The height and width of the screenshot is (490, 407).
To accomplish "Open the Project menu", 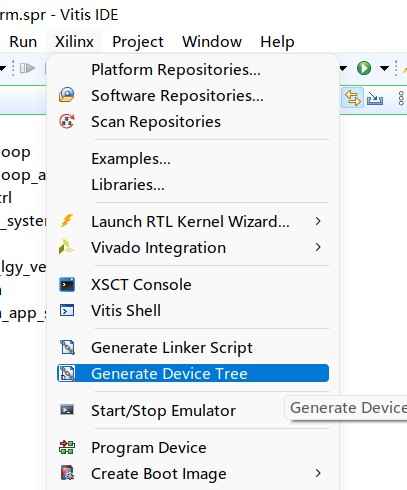I will point(138,42).
